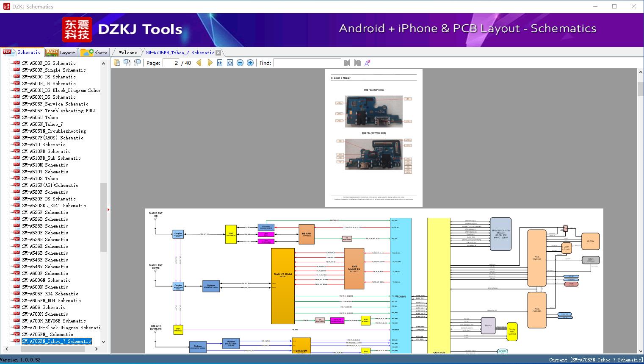644x364 pixels.
Task: Select SM-A510M Schematic
Action: tap(45, 165)
